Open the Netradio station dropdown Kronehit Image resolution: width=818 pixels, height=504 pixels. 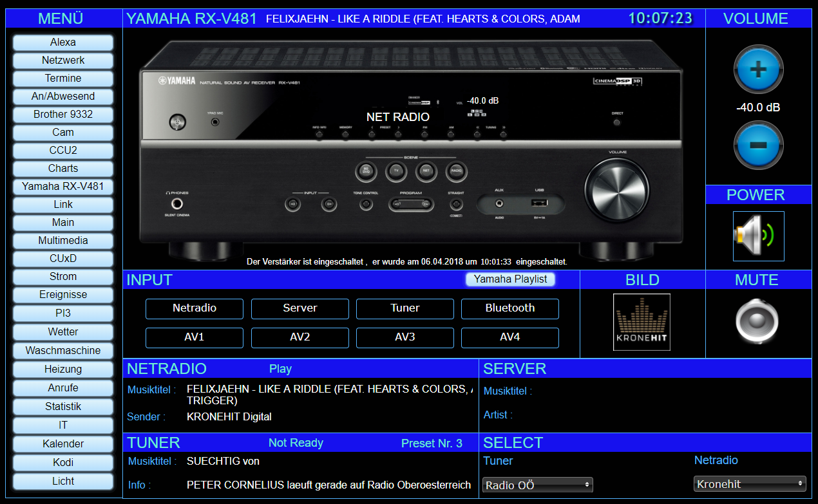pyautogui.click(x=750, y=483)
